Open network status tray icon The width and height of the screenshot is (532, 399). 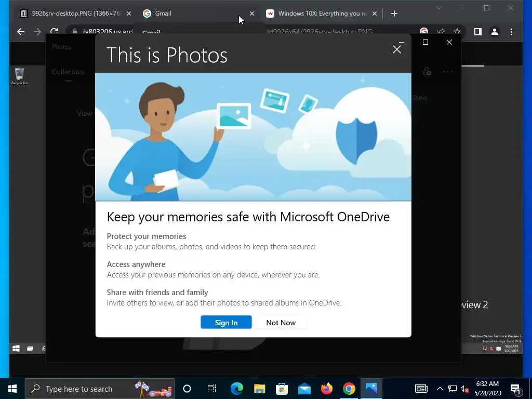[453, 389]
